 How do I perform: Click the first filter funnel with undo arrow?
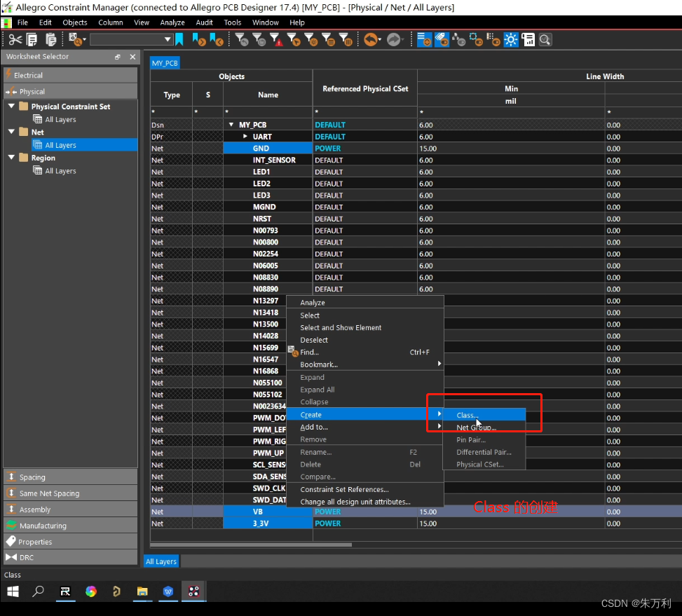242,40
